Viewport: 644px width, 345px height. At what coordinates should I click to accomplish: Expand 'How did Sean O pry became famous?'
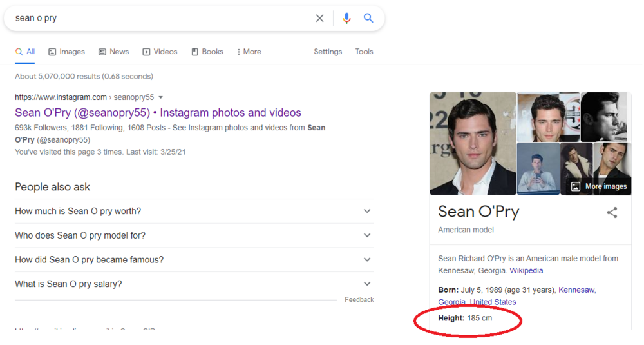pos(194,260)
